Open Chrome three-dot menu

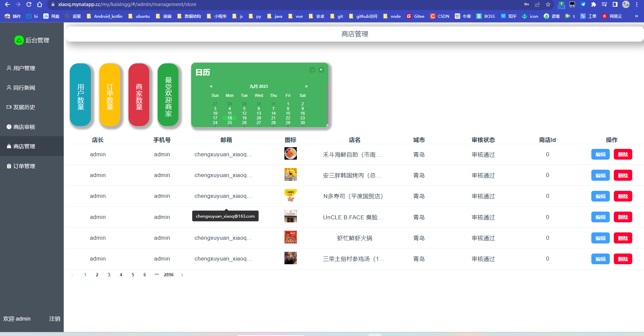pos(637,4)
